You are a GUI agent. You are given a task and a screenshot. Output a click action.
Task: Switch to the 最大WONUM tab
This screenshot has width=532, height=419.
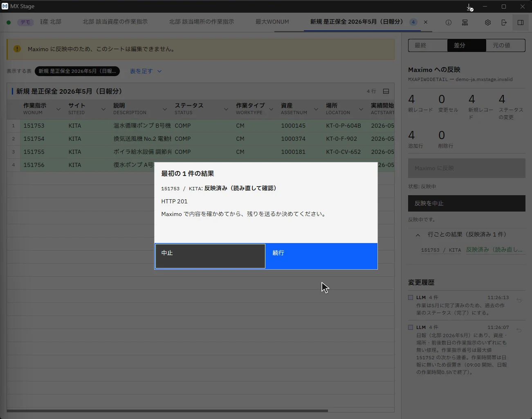click(x=272, y=22)
